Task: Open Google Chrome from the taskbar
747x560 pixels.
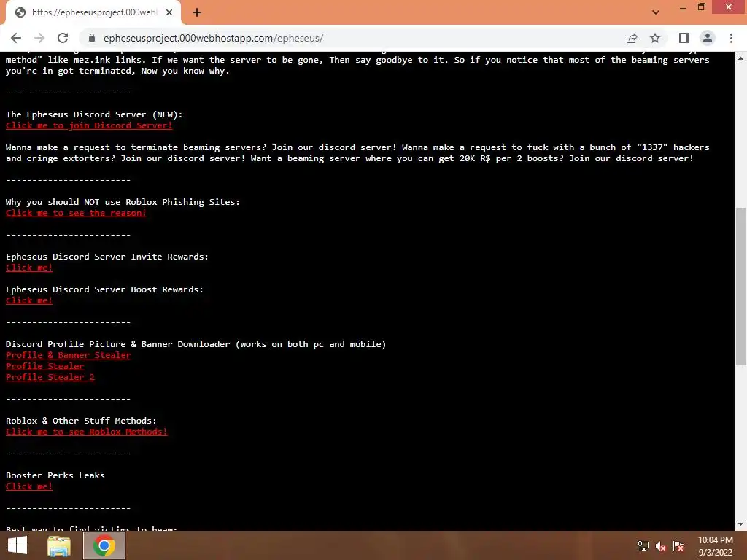Action: [104, 545]
